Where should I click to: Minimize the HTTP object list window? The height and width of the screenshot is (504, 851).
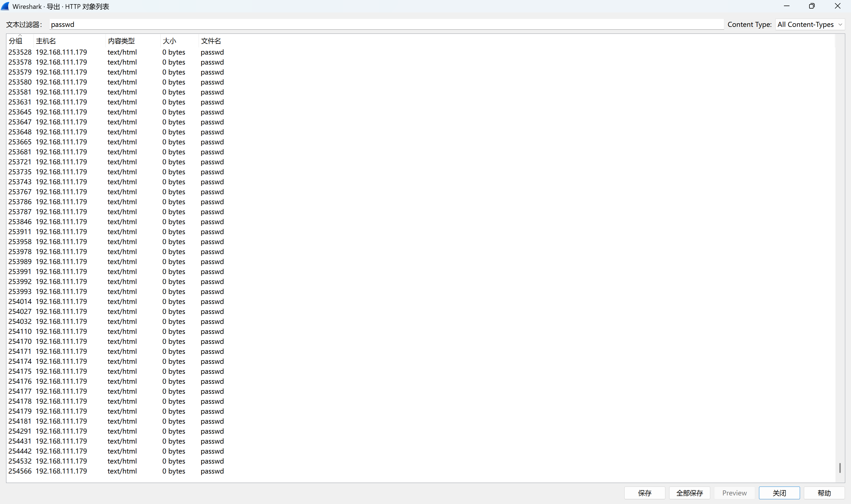(786, 6)
